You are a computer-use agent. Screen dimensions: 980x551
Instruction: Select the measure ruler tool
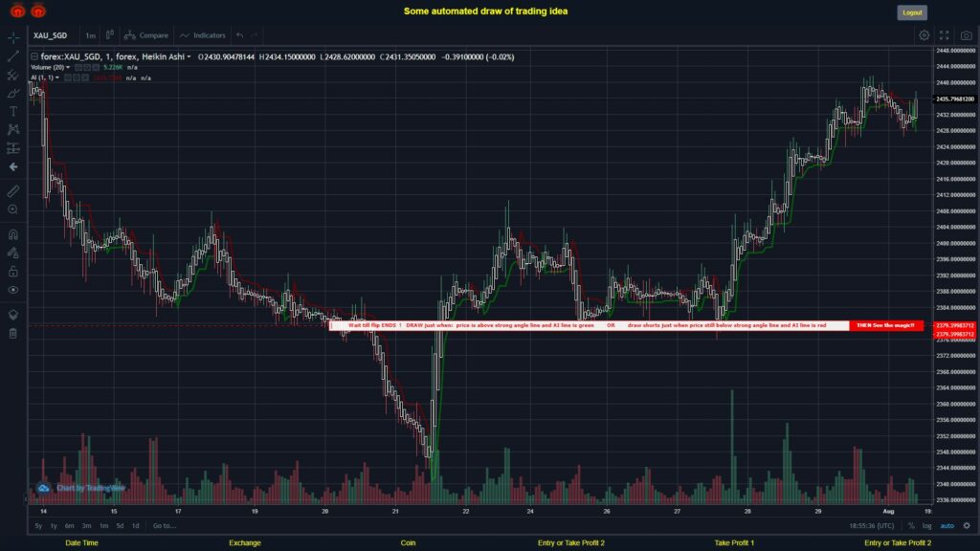tap(13, 191)
